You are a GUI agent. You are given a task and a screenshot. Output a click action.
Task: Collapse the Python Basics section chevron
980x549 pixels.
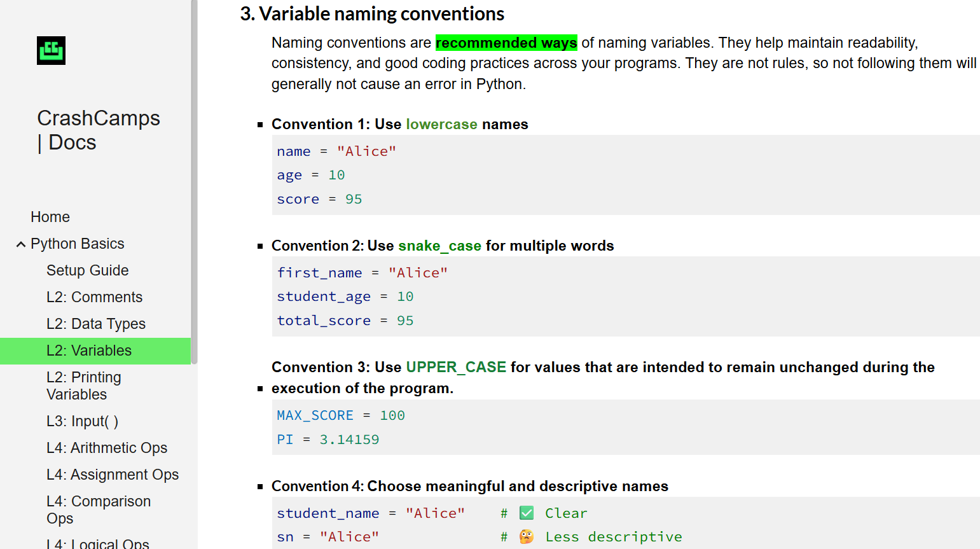21,244
